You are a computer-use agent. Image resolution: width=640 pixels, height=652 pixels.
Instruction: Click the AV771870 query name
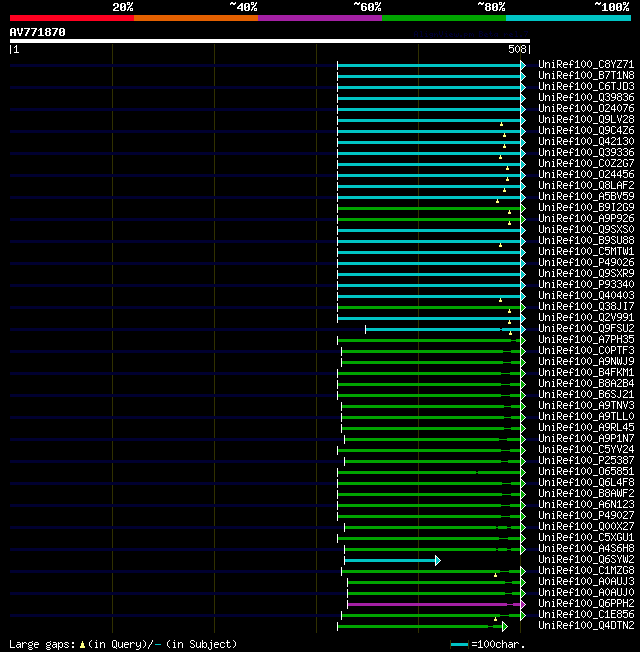(x=37, y=32)
